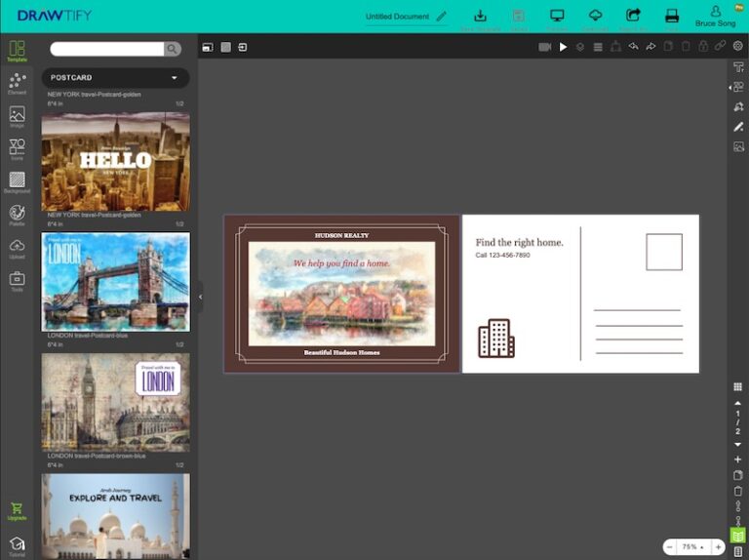Focus the template search field
The width and height of the screenshot is (749, 560).
click(107, 49)
